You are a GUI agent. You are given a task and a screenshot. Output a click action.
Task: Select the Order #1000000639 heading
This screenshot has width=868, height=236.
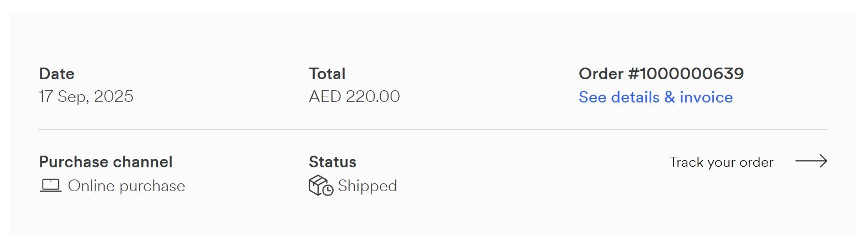661,74
